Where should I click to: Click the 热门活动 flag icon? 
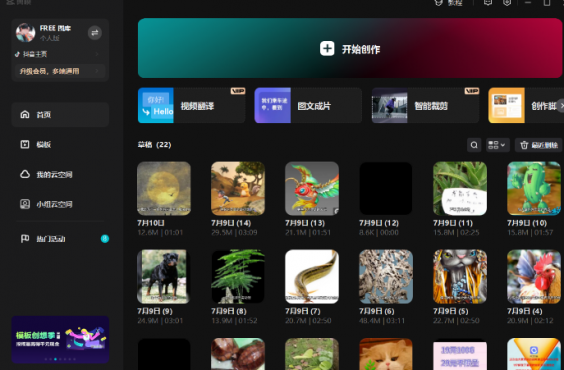25,239
